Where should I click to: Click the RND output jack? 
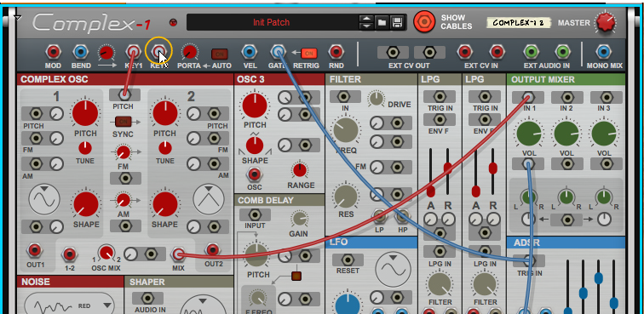pyautogui.click(x=336, y=52)
